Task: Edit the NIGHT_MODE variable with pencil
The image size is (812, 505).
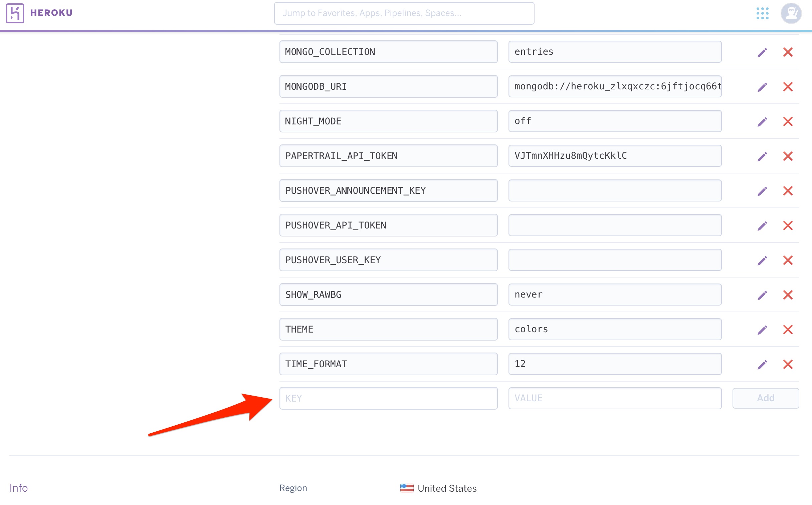Action: 762,121
